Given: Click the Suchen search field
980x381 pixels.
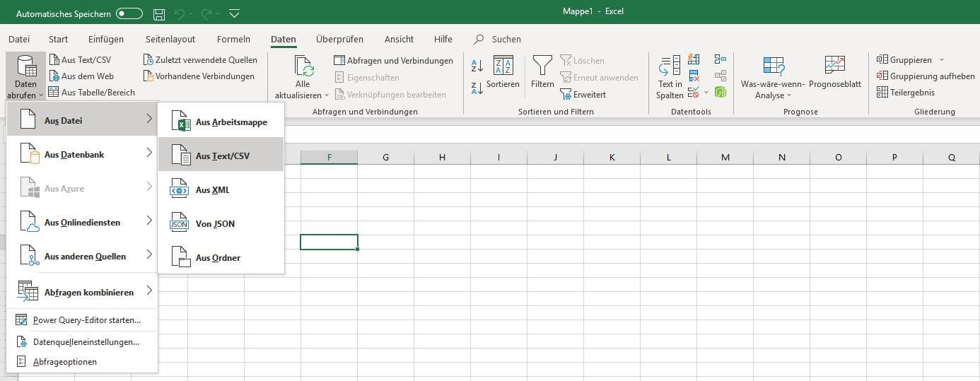Looking at the screenshot, I should click(x=506, y=39).
